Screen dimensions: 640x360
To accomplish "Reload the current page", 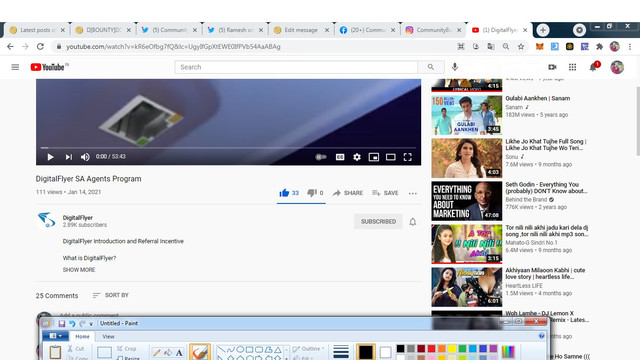I will (40, 47).
